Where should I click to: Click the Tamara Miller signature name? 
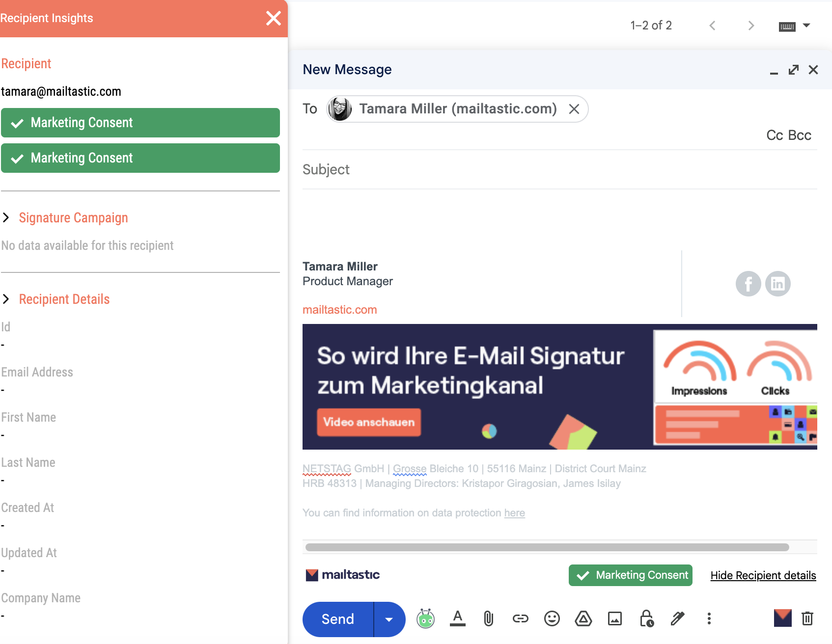pyautogui.click(x=340, y=267)
